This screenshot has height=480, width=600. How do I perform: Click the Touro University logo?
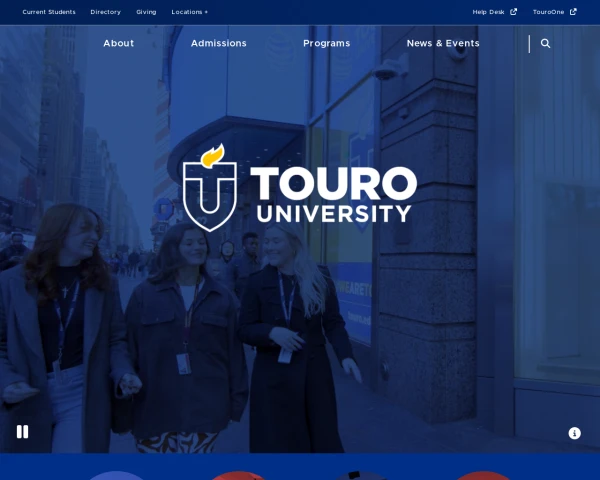pyautogui.click(x=300, y=188)
